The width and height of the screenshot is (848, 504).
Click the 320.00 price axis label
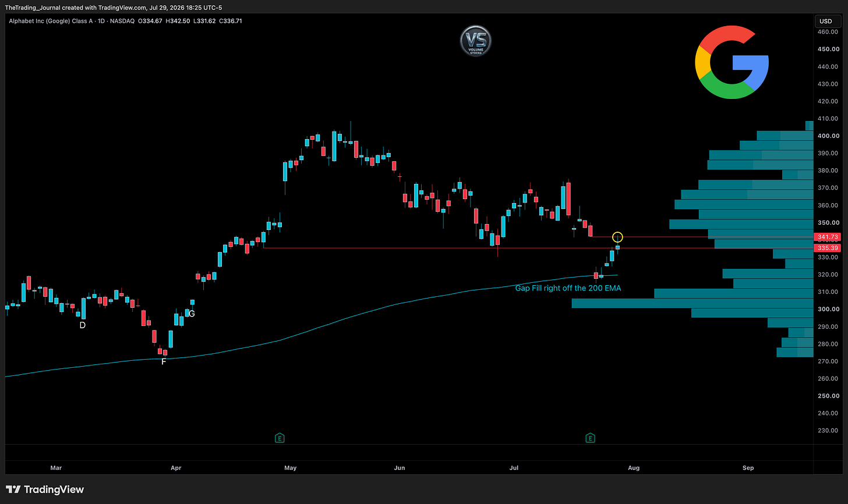point(827,275)
